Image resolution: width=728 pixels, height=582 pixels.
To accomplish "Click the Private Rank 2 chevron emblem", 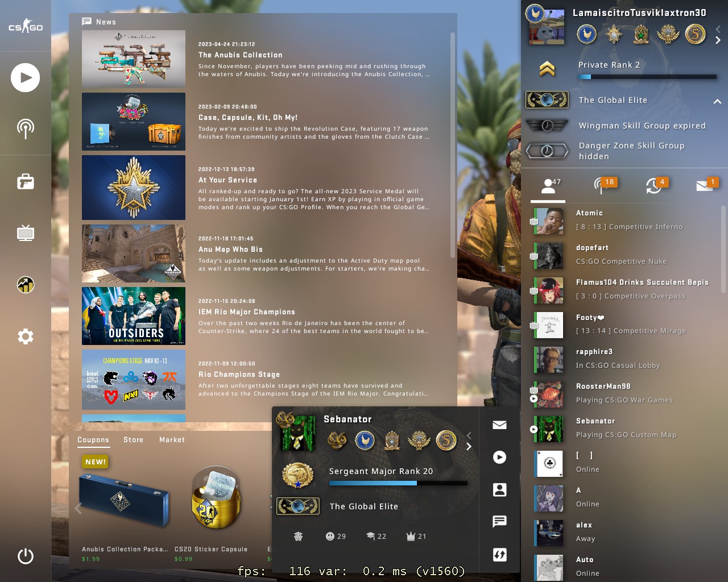I will 547,69.
